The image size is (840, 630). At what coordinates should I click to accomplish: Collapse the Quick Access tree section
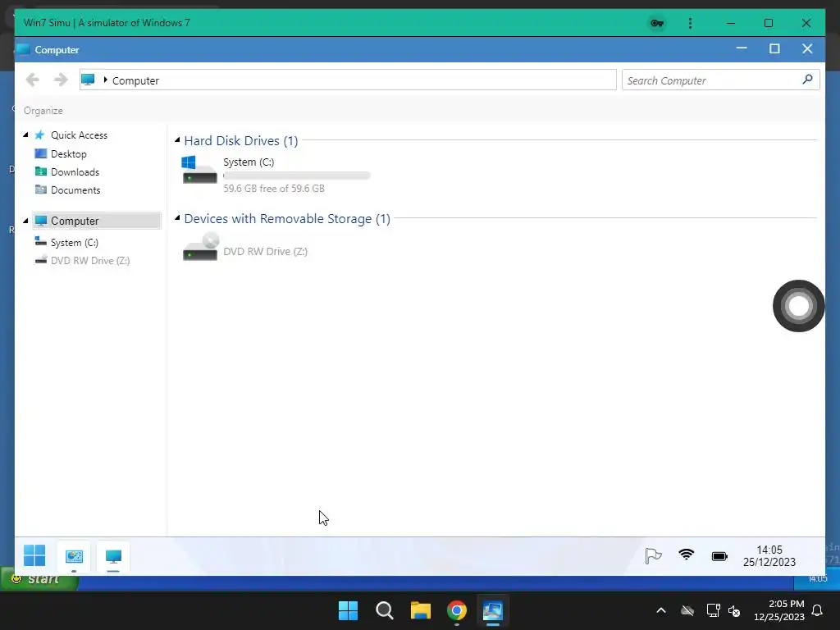(25, 135)
